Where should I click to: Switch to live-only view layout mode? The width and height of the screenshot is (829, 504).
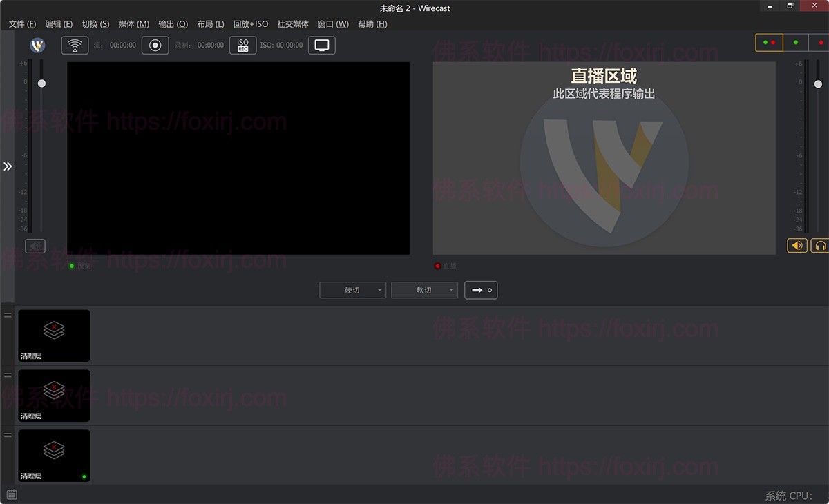coord(821,42)
